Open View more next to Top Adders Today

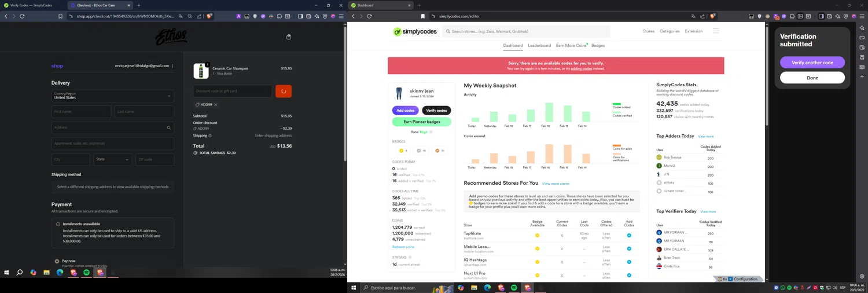(705, 137)
